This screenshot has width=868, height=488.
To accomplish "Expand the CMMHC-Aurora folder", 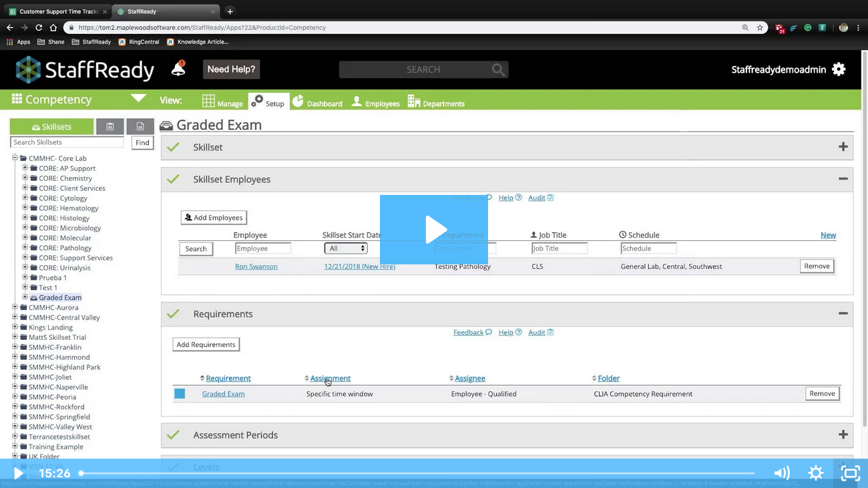I will (x=15, y=307).
